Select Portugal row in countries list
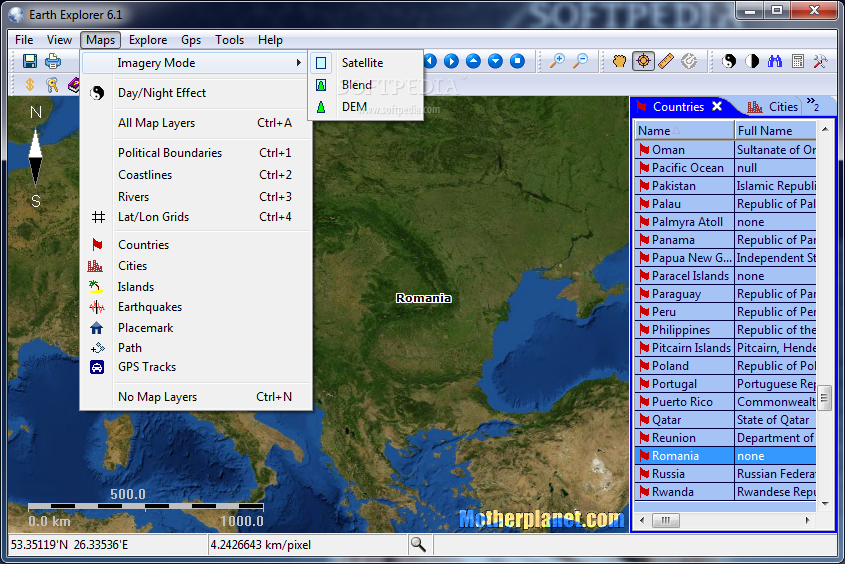This screenshot has width=845, height=564. (x=725, y=384)
